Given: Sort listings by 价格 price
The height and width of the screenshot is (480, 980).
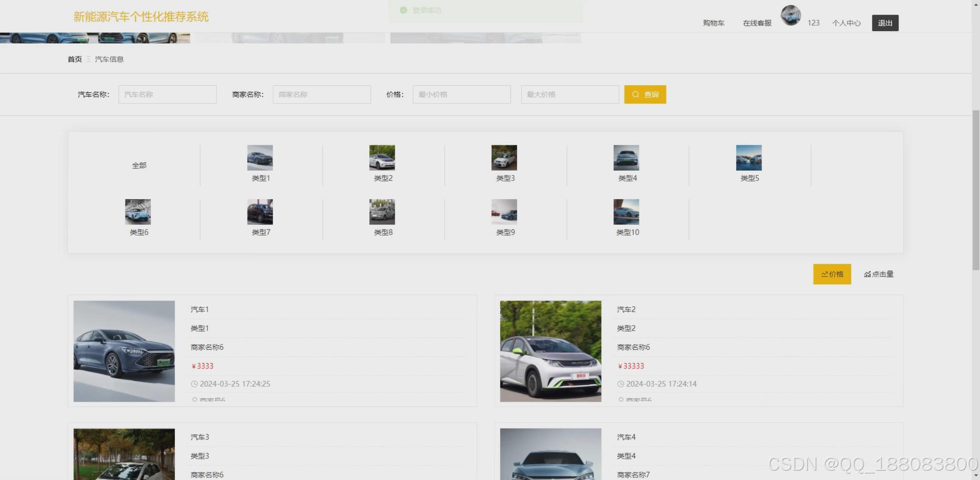Looking at the screenshot, I should (832, 274).
